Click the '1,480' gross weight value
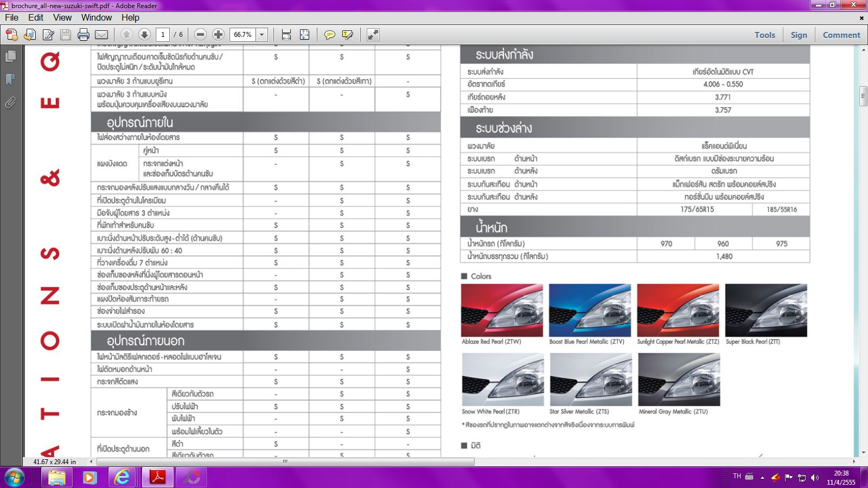The height and width of the screenshot is (488, 868). [x=724, y=256]
